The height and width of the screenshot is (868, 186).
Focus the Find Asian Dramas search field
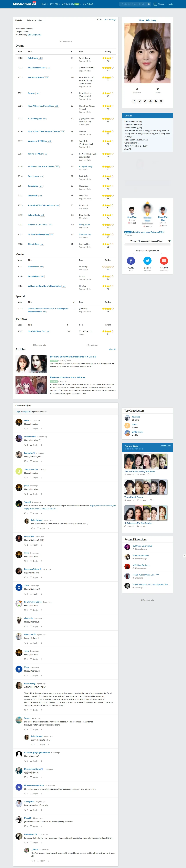133,4
